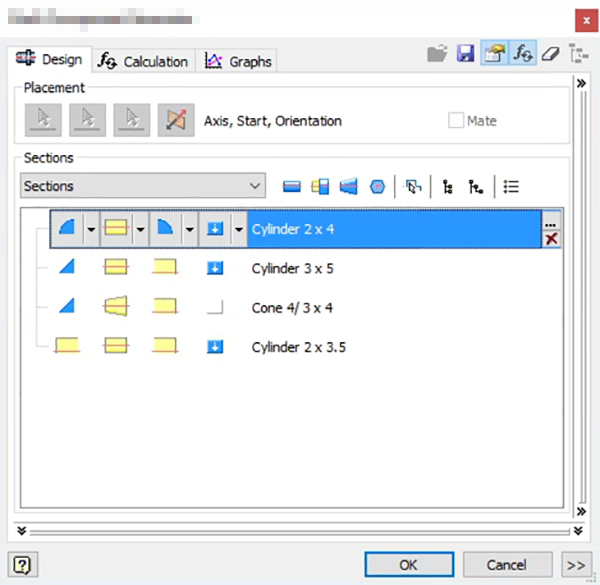Click section type icon of Cylinder 2 x 3.5

pos(116,345)
